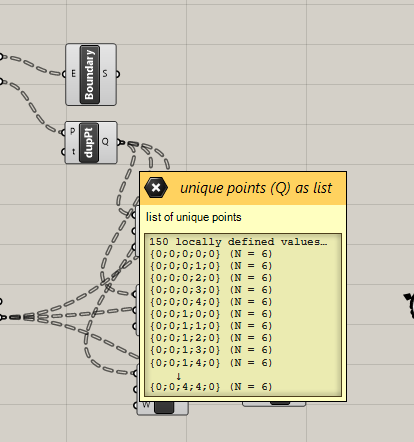Viewport: 414px width, 442px height.
Task: Select the {0;0;1;0;0} path entry
Action: 211,314
